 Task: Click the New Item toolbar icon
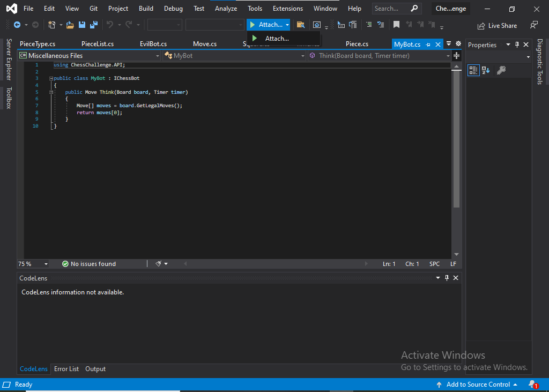pos(52,25)
